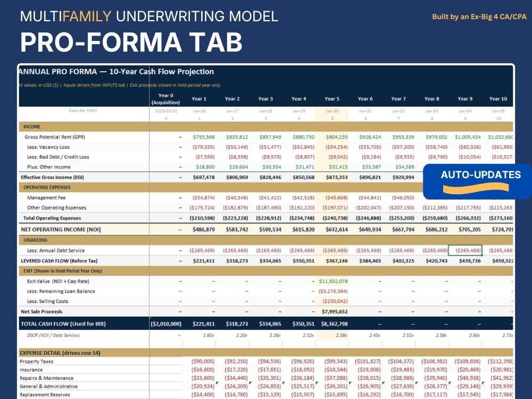532x399 pixels.
Task: Select bad debt value ($7,556)
Action: point(205,157)
